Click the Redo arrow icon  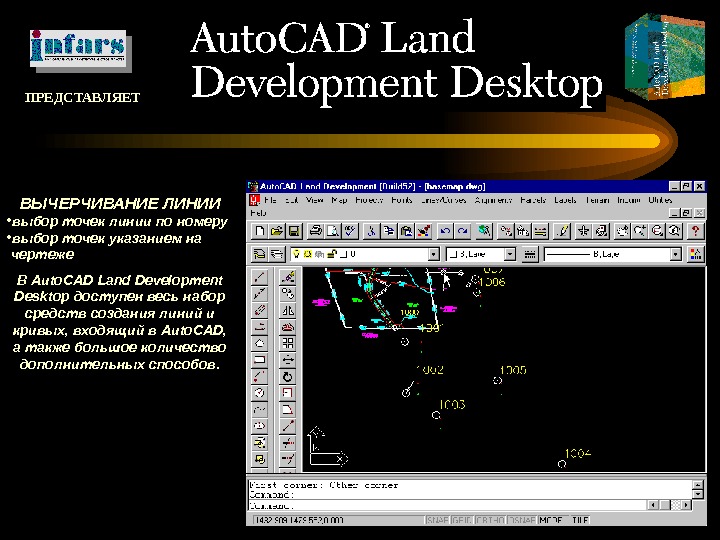462,231
